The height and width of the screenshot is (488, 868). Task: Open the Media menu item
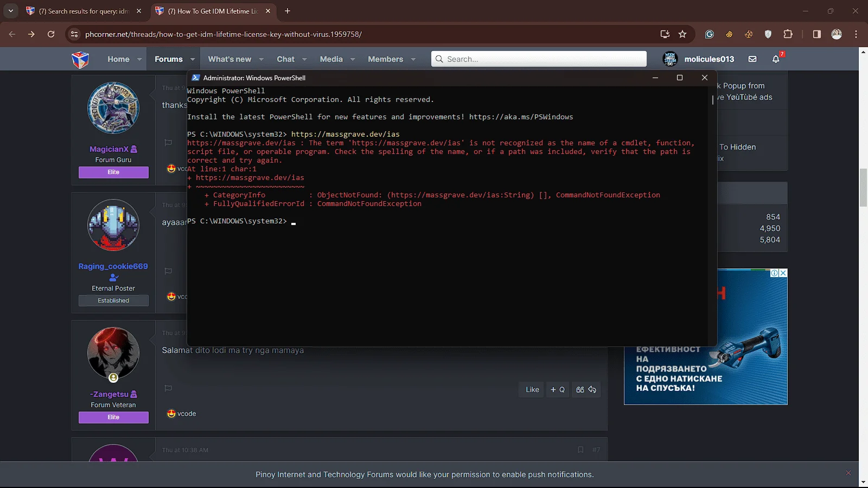tap(331, 59)
